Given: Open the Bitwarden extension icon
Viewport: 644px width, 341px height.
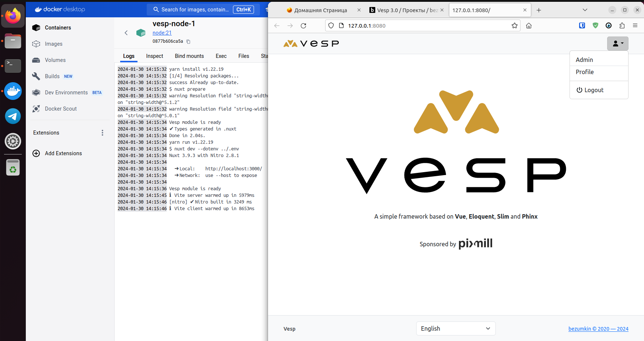Looking at the screenshot, I should click(582, 25).
